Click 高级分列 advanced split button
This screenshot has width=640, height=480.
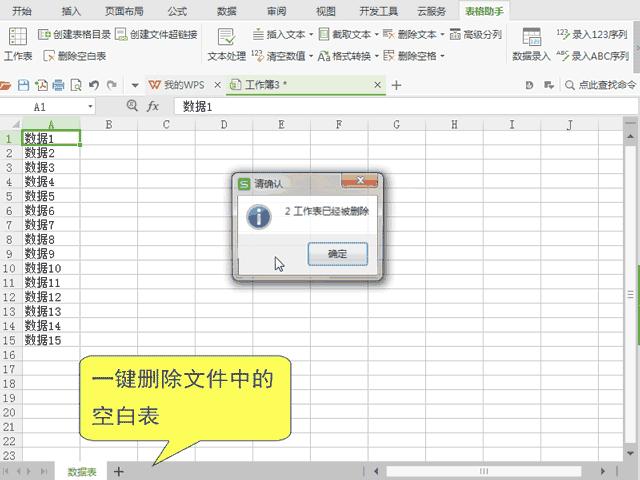[x=476, y=34]
